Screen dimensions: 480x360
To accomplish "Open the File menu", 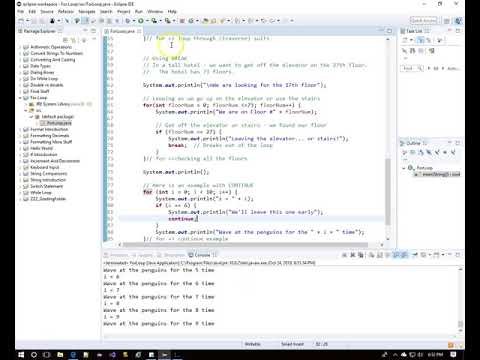I will [21, 12].
